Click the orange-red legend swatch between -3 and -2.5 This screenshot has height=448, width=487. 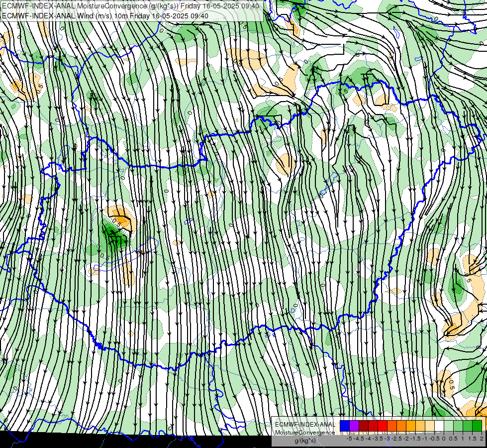pos(392,426)
